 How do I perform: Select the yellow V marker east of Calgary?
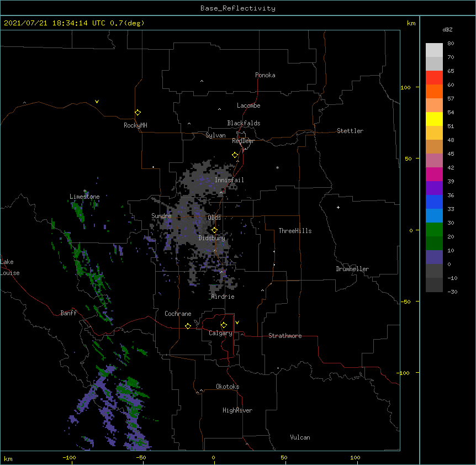coord(237,323)
